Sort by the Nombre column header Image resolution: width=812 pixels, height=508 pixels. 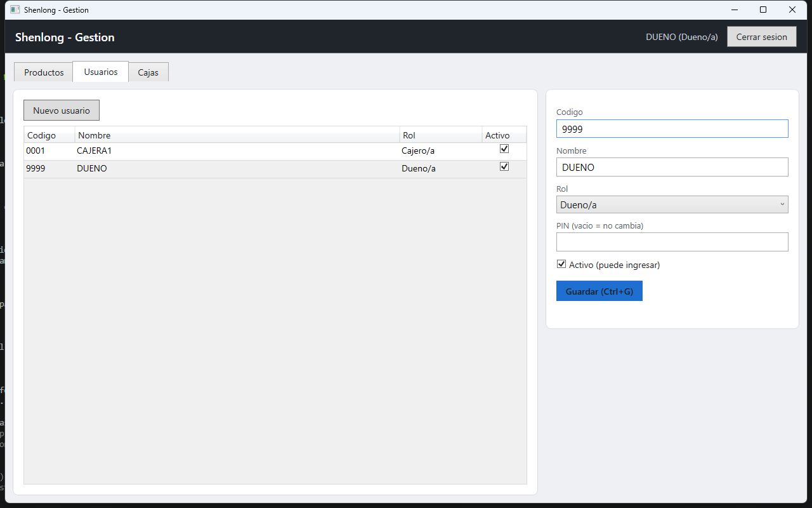(237, 135)
